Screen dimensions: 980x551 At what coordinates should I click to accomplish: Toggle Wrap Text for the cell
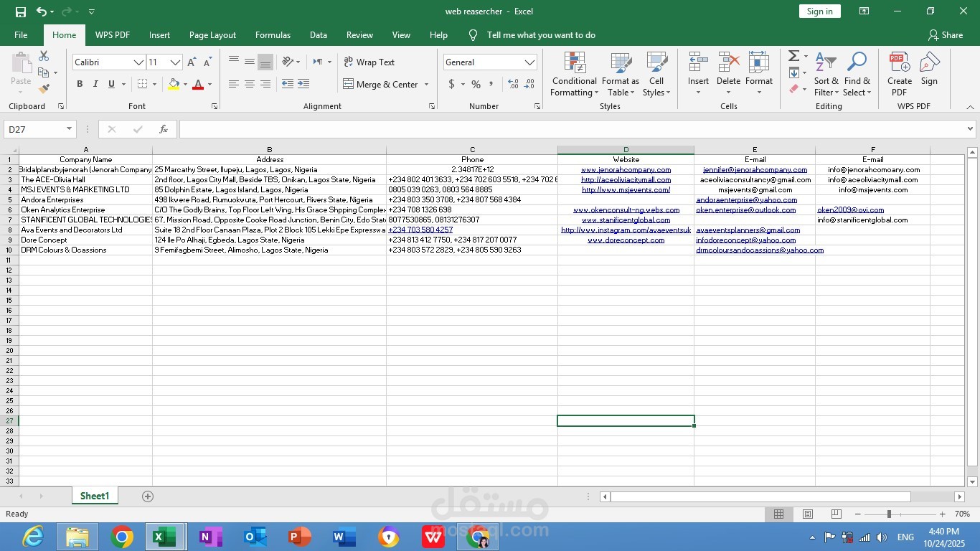(369, 62)
